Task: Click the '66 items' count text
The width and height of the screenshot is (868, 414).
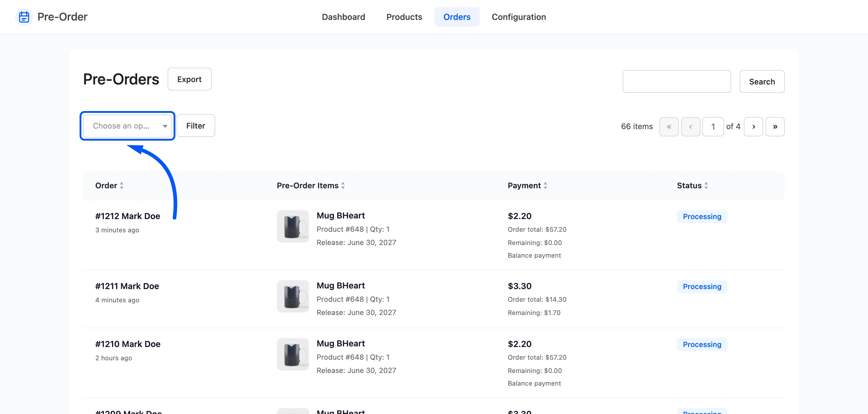Action: tap(637, 127)
